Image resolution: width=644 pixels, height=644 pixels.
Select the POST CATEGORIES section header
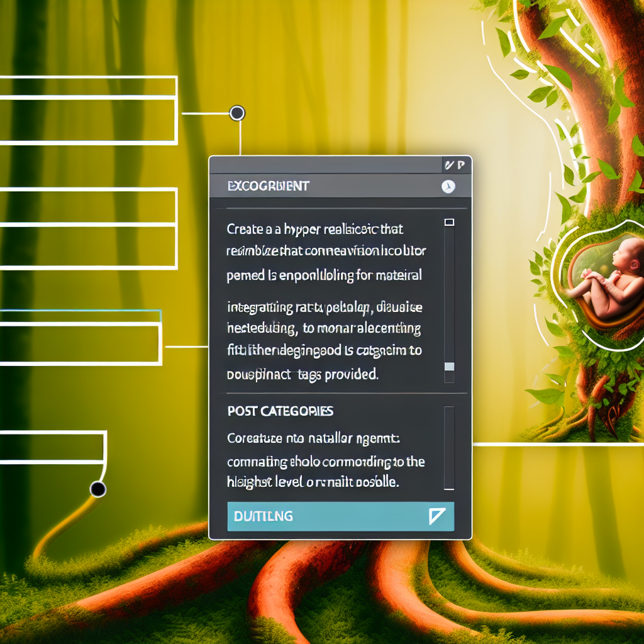point(279,411)
